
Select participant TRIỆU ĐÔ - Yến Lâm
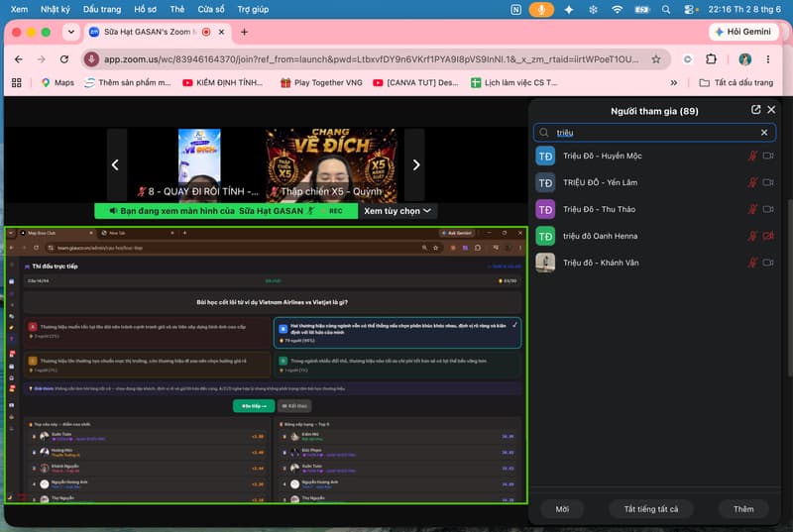[654, 182]
